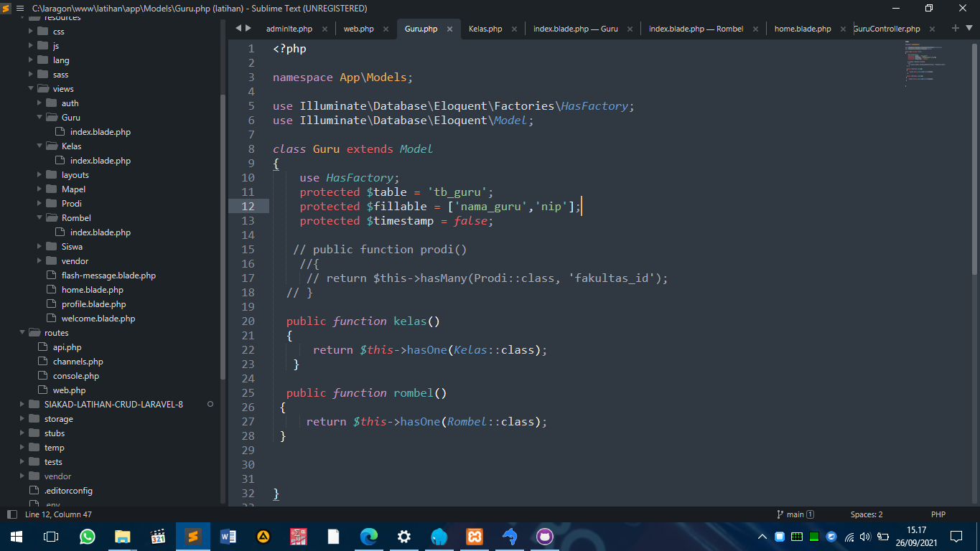This screenshot has width=980, height=551.
Task: Open the tab overflow dropdown arrow
Action: (969, 28)
